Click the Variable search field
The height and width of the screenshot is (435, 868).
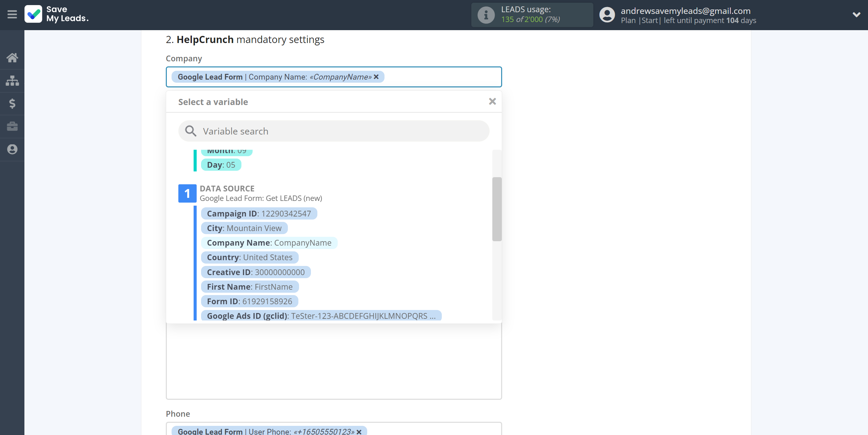click(x=334, y=131)
